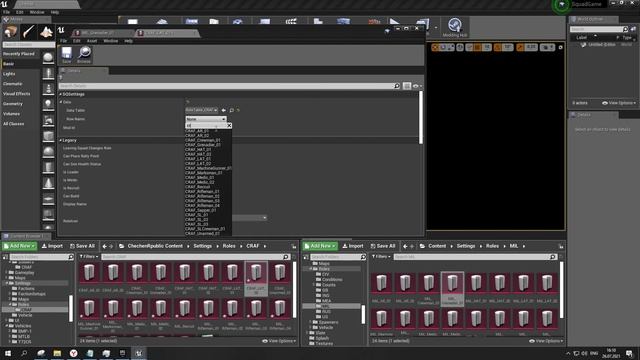The image size is (640, 360).
Task: Select the Place mode icon in Modes panel
Action: (11, 32)
